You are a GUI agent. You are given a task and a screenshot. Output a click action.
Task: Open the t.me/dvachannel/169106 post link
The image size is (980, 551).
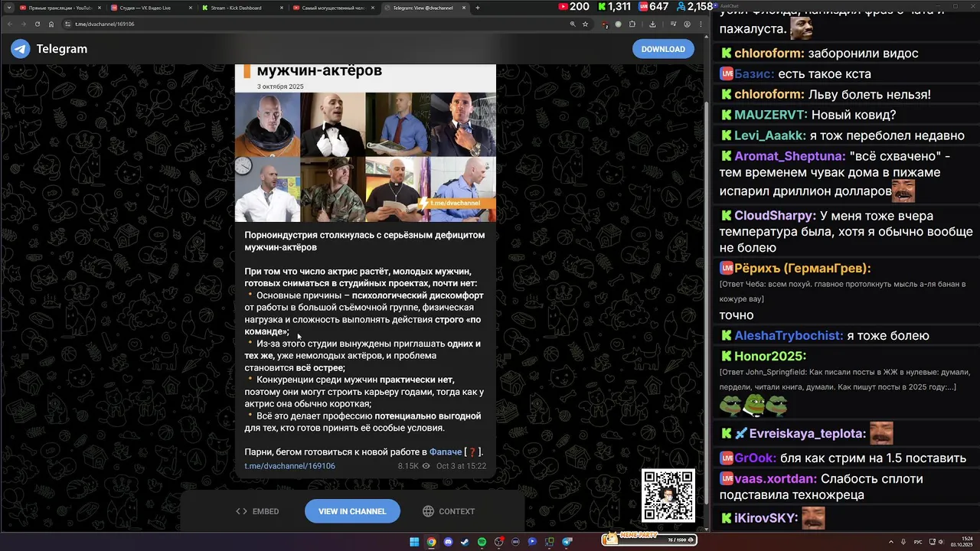point(289,465)
